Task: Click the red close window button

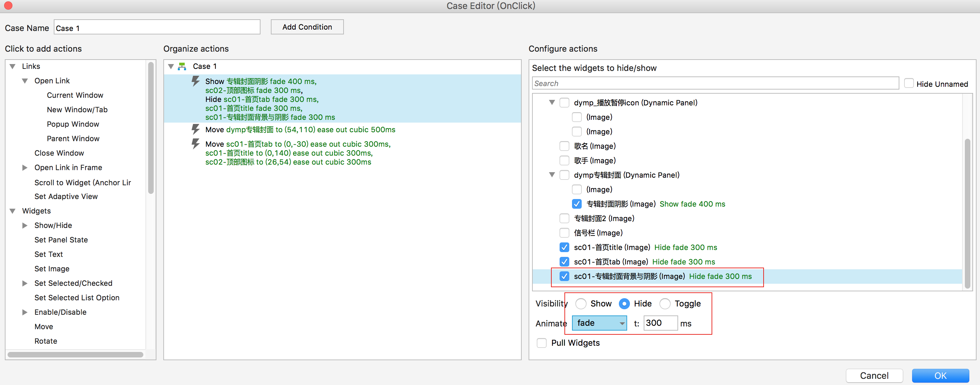Action: point(8,5)
